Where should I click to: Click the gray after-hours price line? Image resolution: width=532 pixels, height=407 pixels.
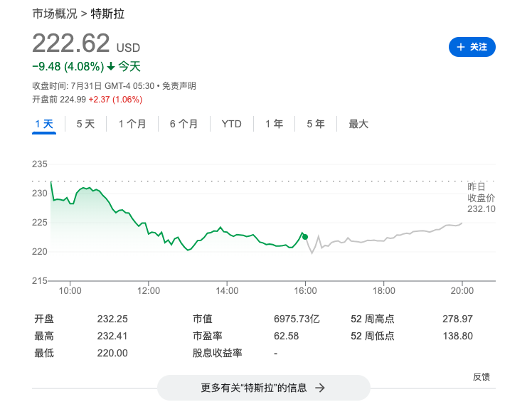click(398, 235)
